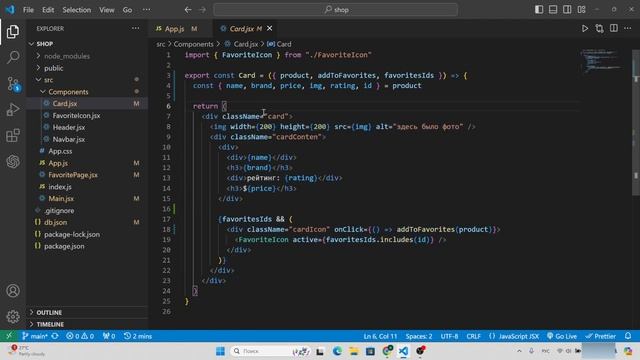Screen dimensions: 640x360
Task: Click the 2 mins time tracker in status bar
Action: point(138,336)
